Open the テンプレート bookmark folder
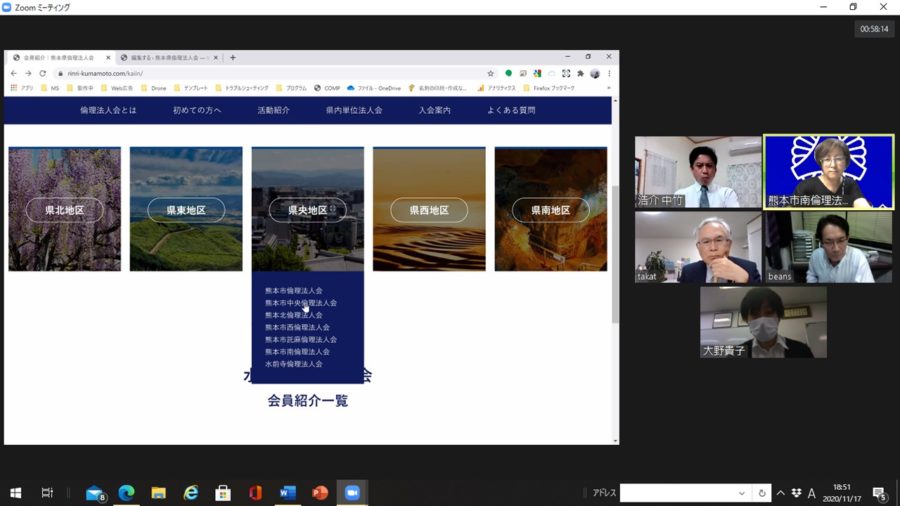The image size is (900, 506). (191, 88)
